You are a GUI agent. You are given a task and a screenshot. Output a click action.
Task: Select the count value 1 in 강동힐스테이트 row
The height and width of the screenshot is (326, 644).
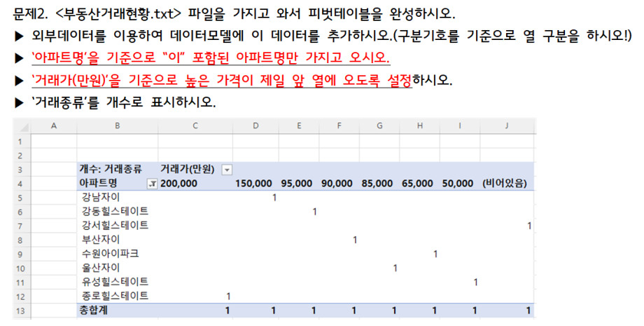[314, 212]
